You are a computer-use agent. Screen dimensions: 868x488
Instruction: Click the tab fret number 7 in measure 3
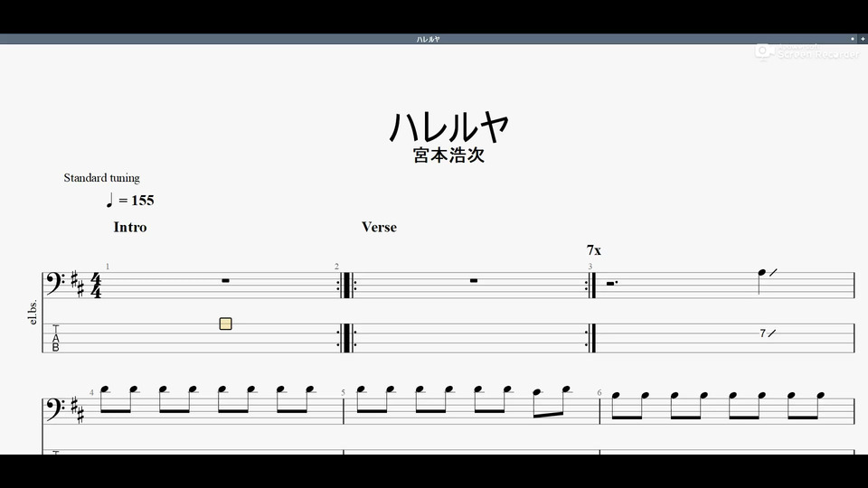[763, 333]
